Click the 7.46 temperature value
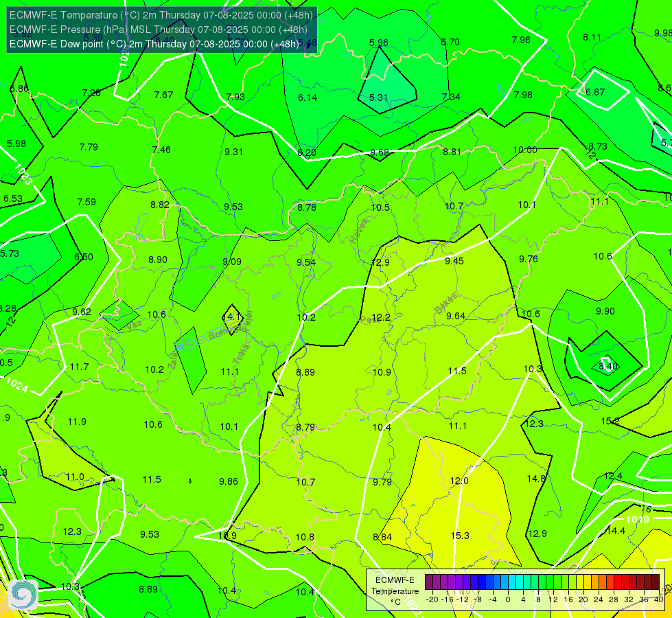Image resolution: width=672 pixels, height=618 pixels. tap(161, 150)
